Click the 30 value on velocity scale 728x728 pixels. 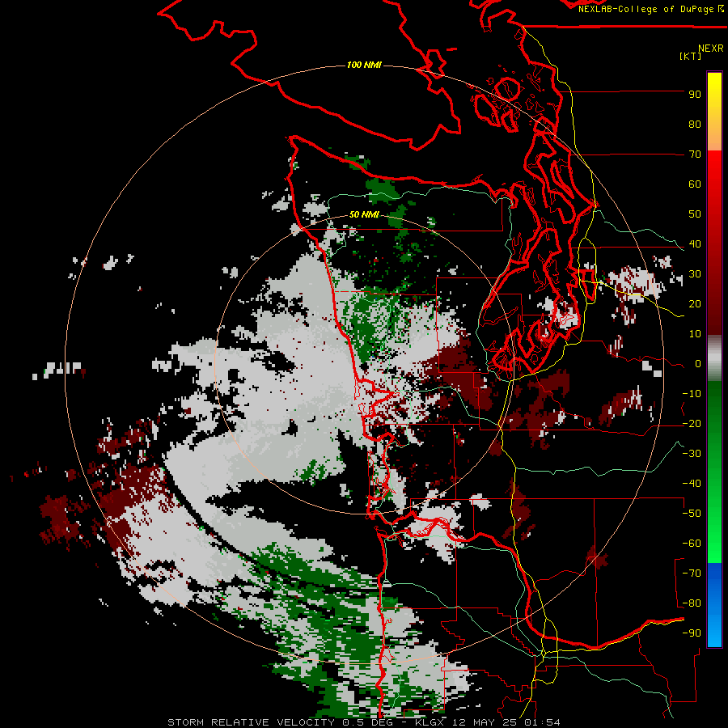point(695,274)
